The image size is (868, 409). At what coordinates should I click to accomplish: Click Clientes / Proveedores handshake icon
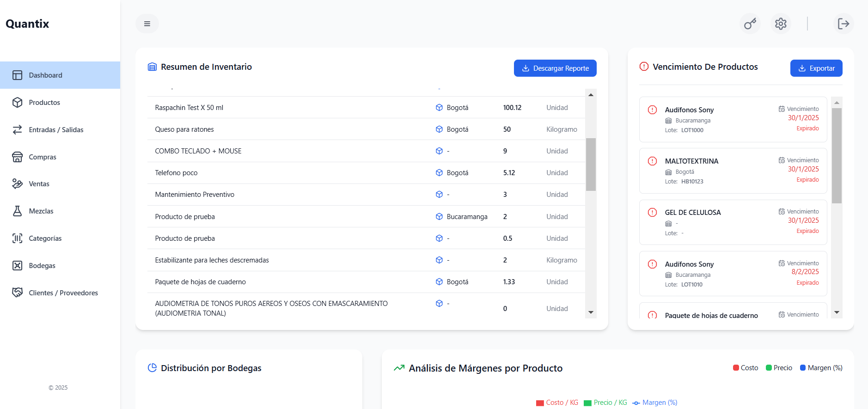pyautogui.click(x=17, y=293)
